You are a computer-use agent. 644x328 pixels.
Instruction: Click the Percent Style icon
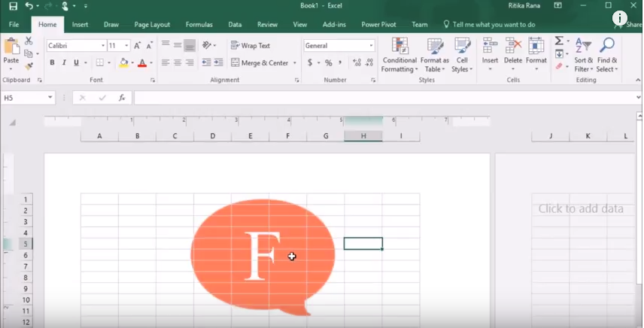[x=328, y=62]
